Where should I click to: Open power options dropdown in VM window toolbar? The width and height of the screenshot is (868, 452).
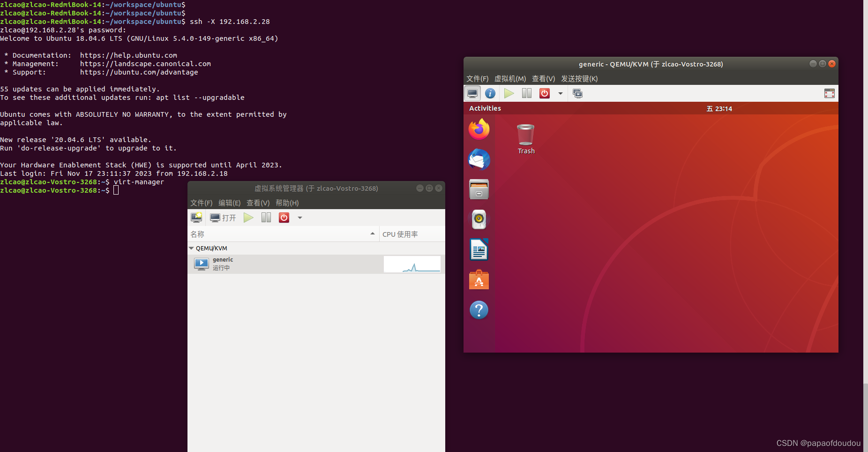[561, 93]
